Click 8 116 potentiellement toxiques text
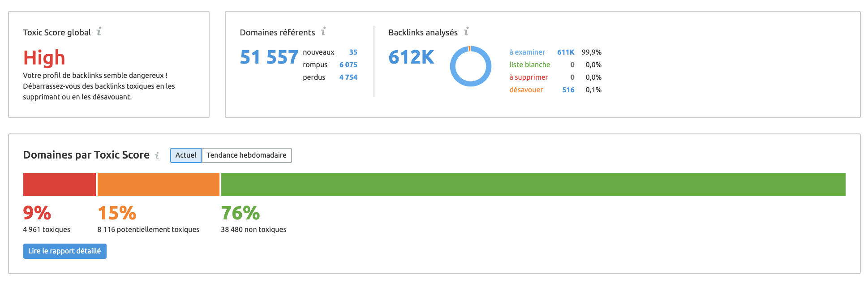868x283 pixels. point(148,230)
